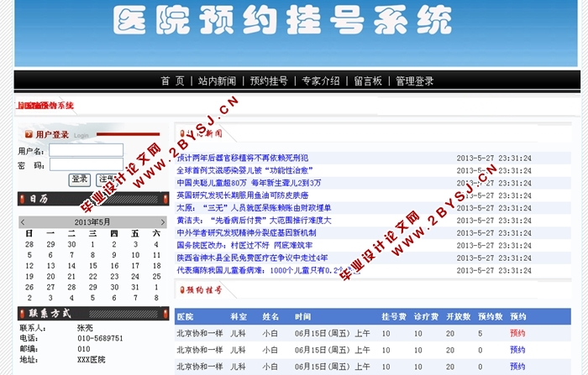588x375 pixels.
Task: Open 管理登录 menu item
Action: (415, 81)
